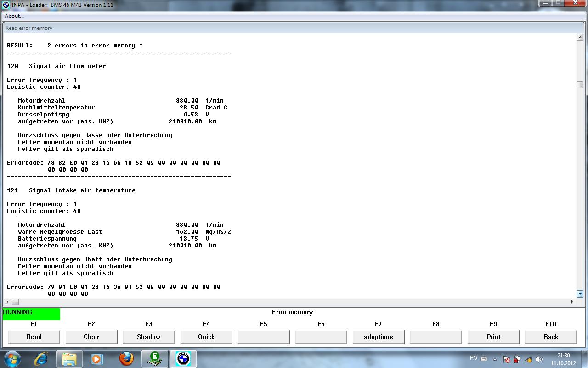Click the Kuehlmitteltemperatur 28.50 row

click(x=123, y=108)
